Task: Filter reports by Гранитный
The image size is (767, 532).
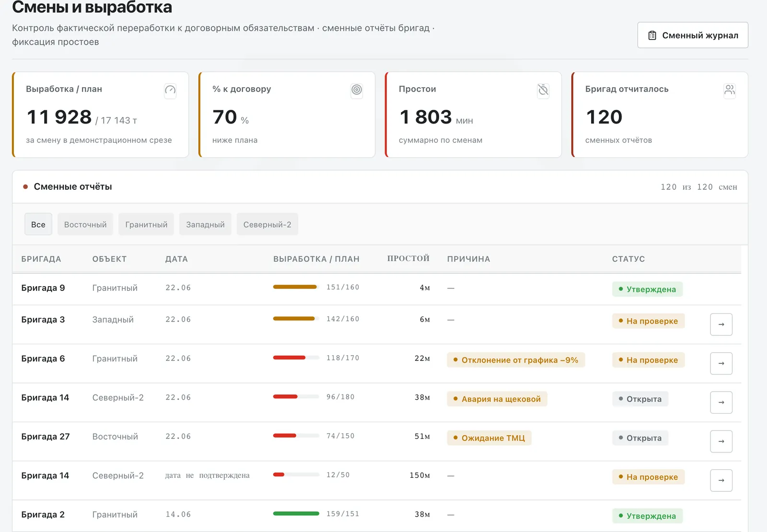Action: coord(146,224)
